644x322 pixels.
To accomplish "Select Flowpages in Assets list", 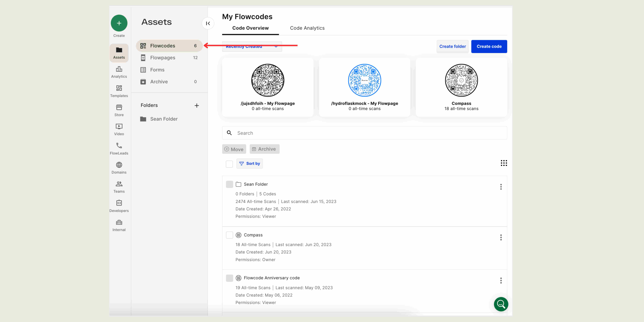I will coord(163,58).
